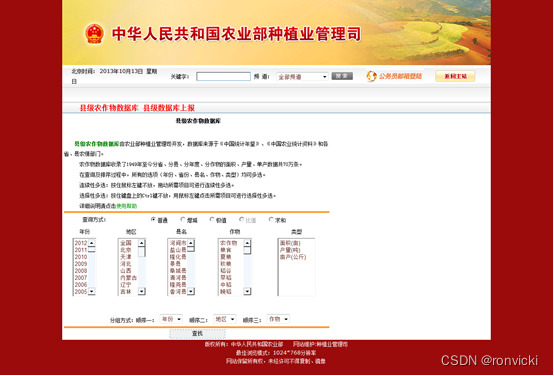Select year 2006 in 年份 list
The image size is (554, 376).
click(81, 285)
